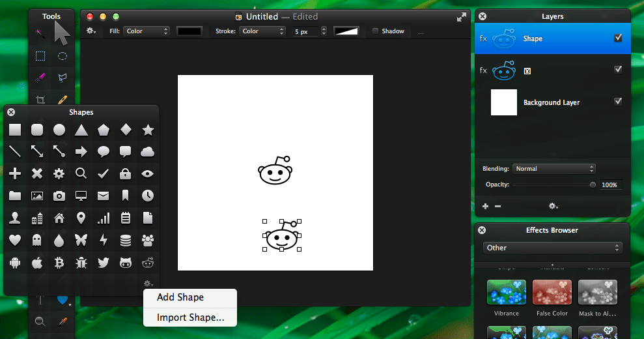Viewport: 644px width, 339px height.
Task: Pick the home house shape
Action: [x=59, y=218]
